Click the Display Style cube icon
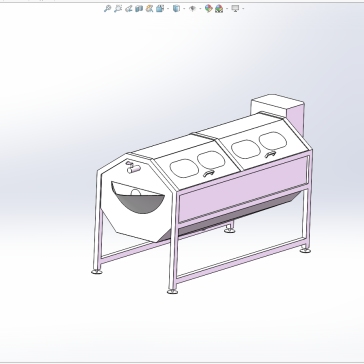This screenshot has width=364, height=364. point(176,9)
